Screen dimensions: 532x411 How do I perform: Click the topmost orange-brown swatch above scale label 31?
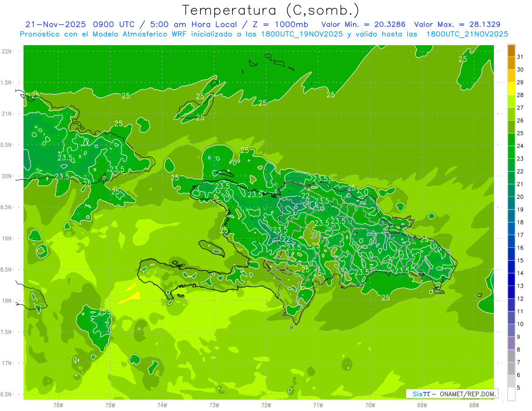click(x=511, y=51)
